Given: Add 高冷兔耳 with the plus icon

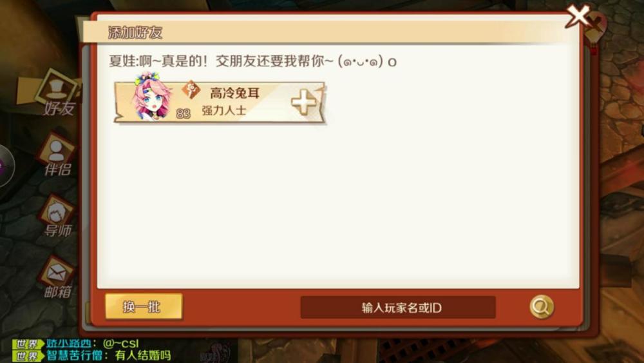Looking at the screenshot, I should pos(304,102).
